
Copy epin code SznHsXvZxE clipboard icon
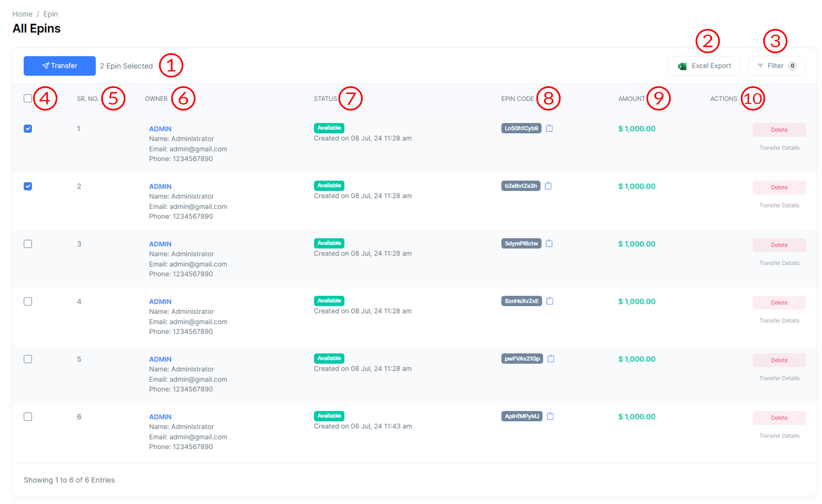[550, 301]
